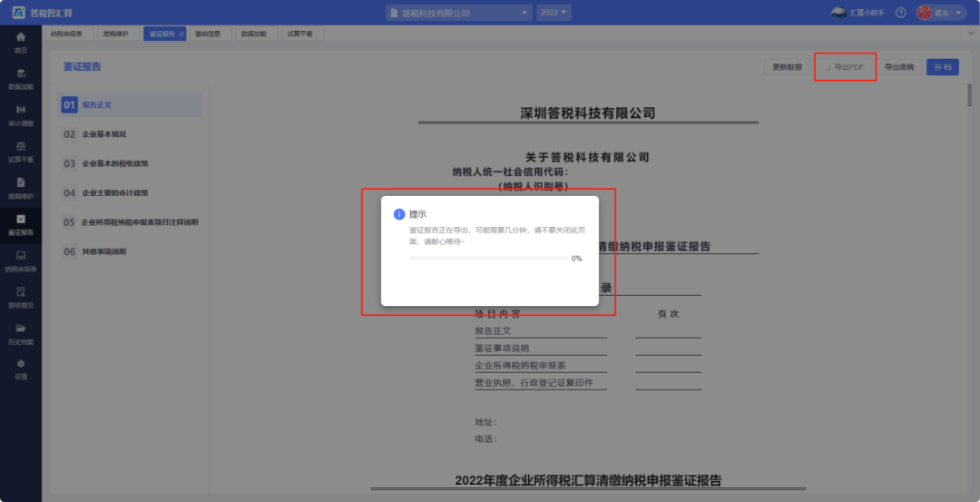Click the 答税智汇算 logo

[42, 13]
